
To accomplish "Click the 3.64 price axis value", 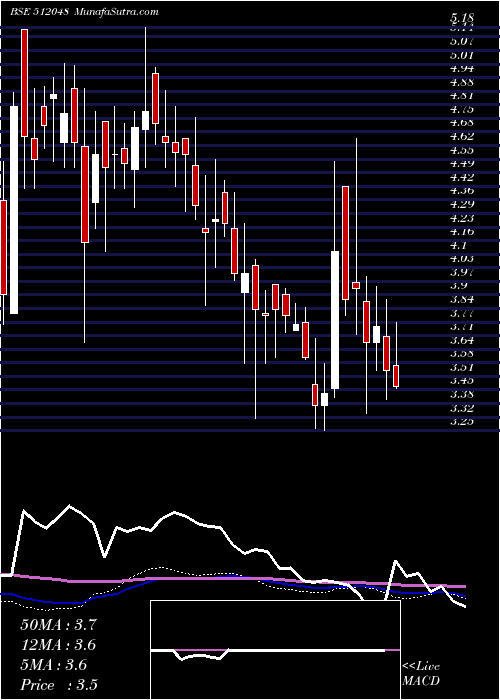I will click(462, 340).
